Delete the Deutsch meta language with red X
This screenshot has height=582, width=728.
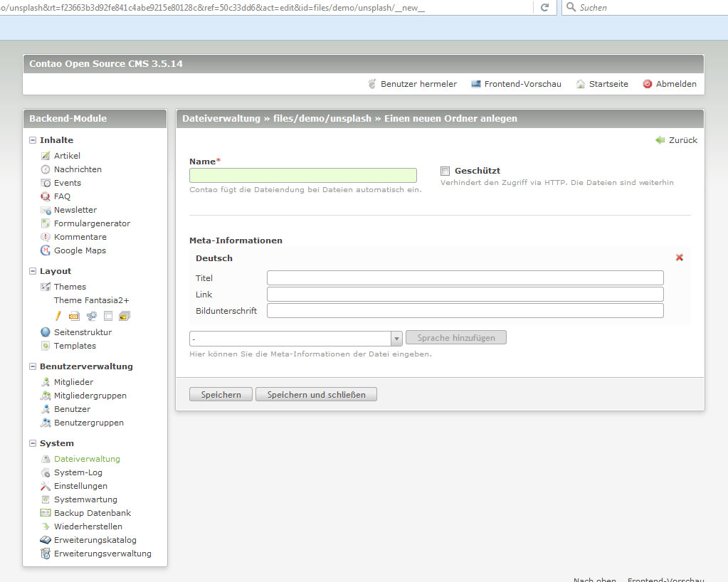coord(679,258)
